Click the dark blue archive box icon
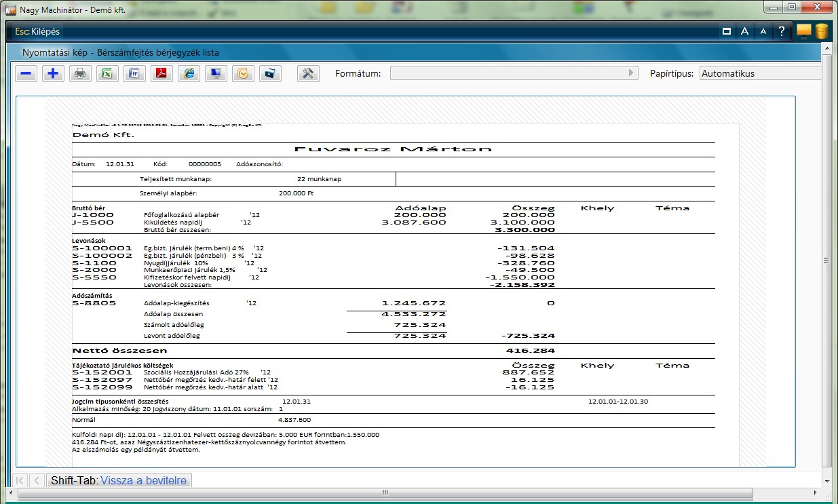 [270, 74]
